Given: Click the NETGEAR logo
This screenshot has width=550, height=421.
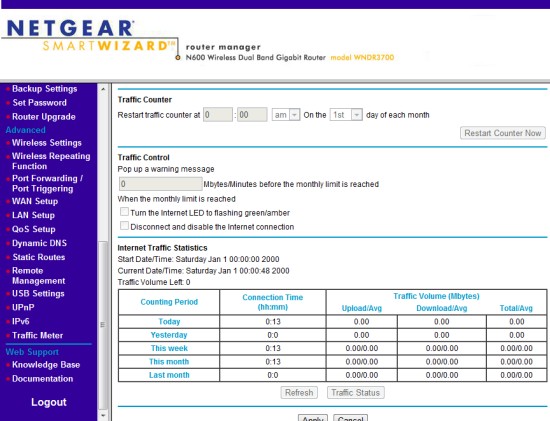Looking at the screenshot, I should pyautogui.click(x=70, y=28).
